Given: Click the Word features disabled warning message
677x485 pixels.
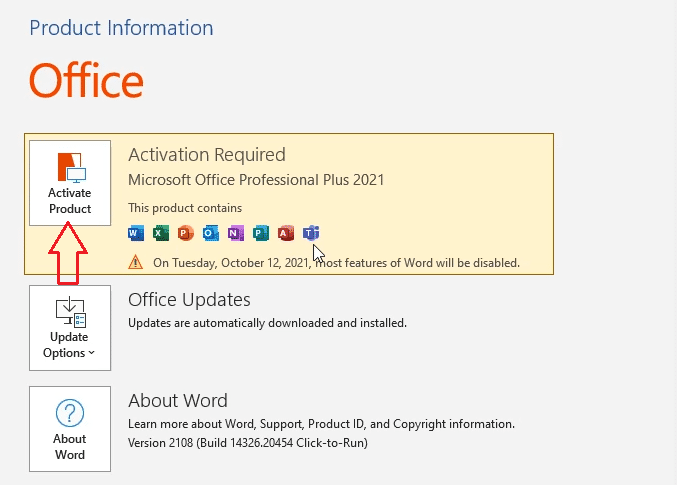Looking at the screenshot, I should (336, 263).
